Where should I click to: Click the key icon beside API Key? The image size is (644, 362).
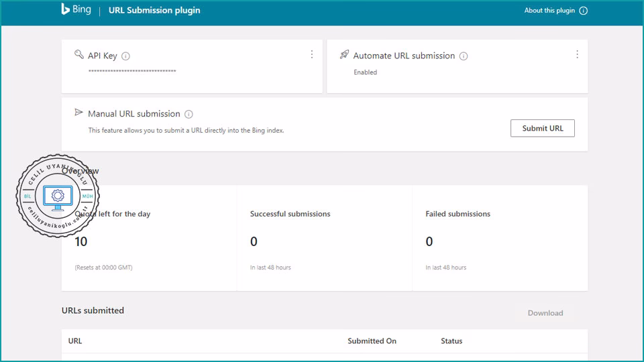[79, 55]
